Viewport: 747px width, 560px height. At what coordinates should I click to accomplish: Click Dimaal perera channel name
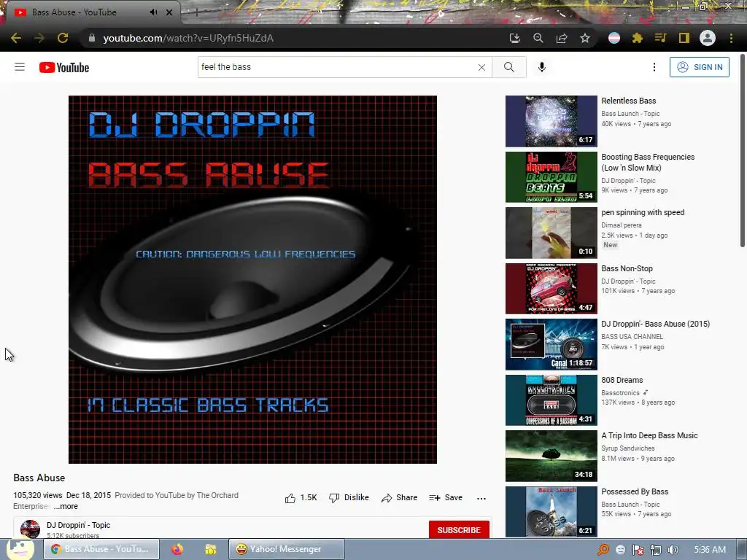pyautogui.click(x=622, y=225)
